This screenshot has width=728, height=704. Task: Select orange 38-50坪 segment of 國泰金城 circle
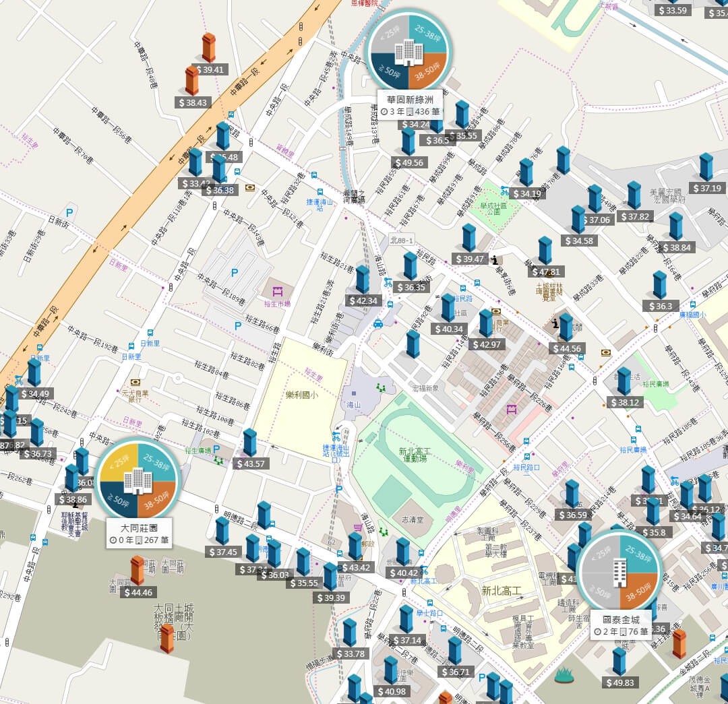point(638,590)
